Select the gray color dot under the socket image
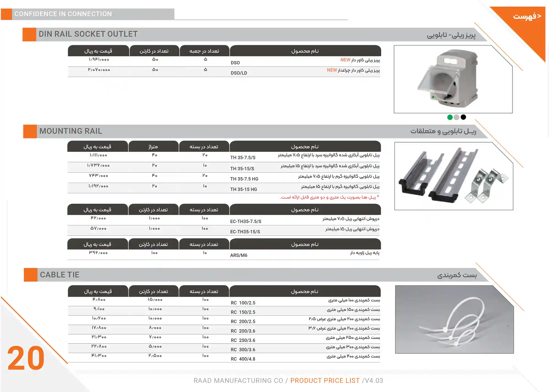This screenshot has width=550, height=392. click(457, 117)
